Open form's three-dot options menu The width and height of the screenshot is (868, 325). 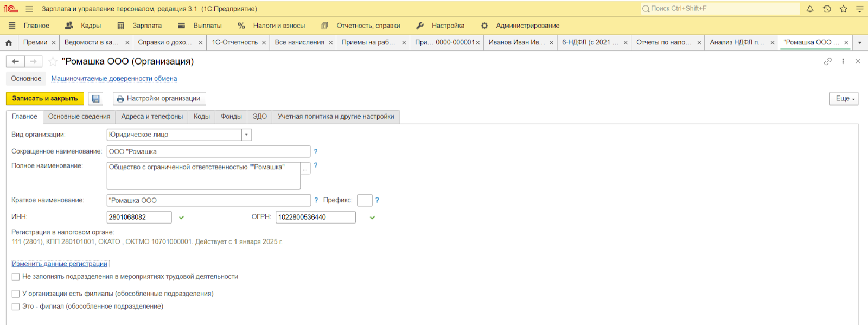843,61
